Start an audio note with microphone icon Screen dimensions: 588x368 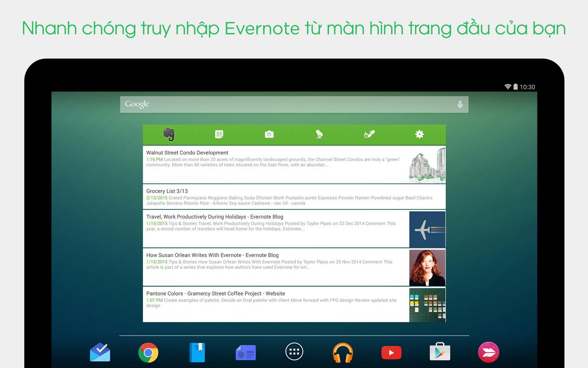pos(319,134)
